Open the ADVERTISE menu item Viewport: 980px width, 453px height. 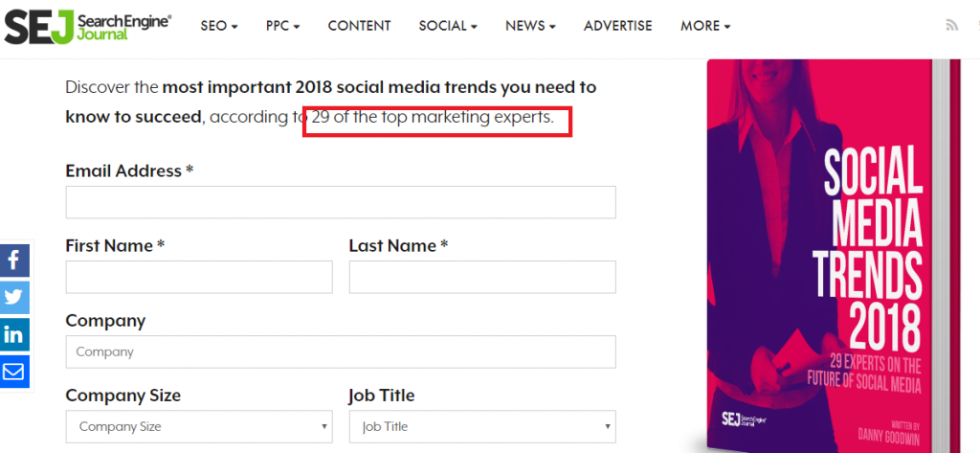click(x=618, y=26)
